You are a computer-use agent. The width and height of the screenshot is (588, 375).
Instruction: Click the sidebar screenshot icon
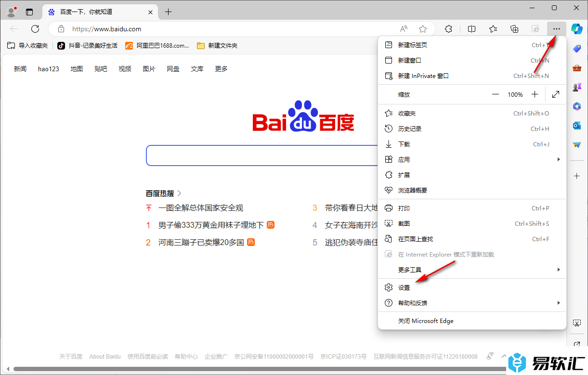coord(576,323)
